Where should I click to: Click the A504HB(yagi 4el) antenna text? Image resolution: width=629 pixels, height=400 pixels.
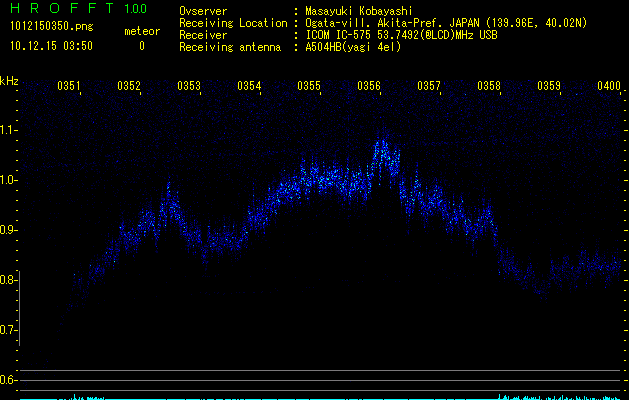coord(353,47)
